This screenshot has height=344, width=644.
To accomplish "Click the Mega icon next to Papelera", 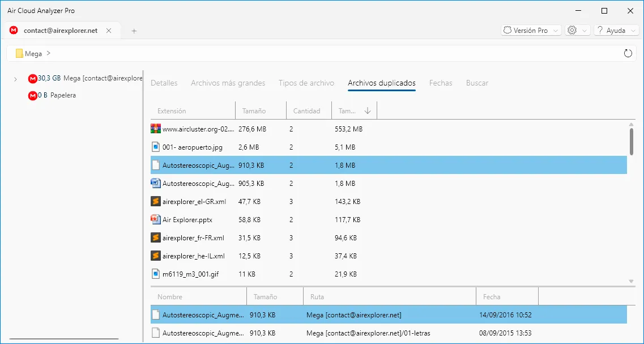I will pyautogui.click(x=32, y=95).
